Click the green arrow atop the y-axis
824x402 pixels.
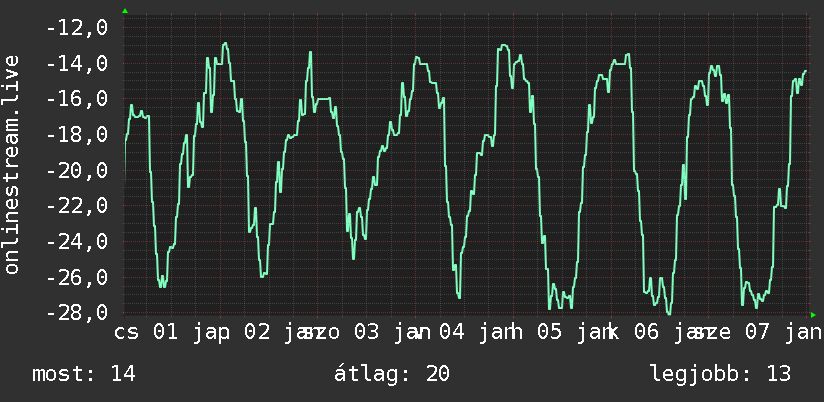coord(125,11)
